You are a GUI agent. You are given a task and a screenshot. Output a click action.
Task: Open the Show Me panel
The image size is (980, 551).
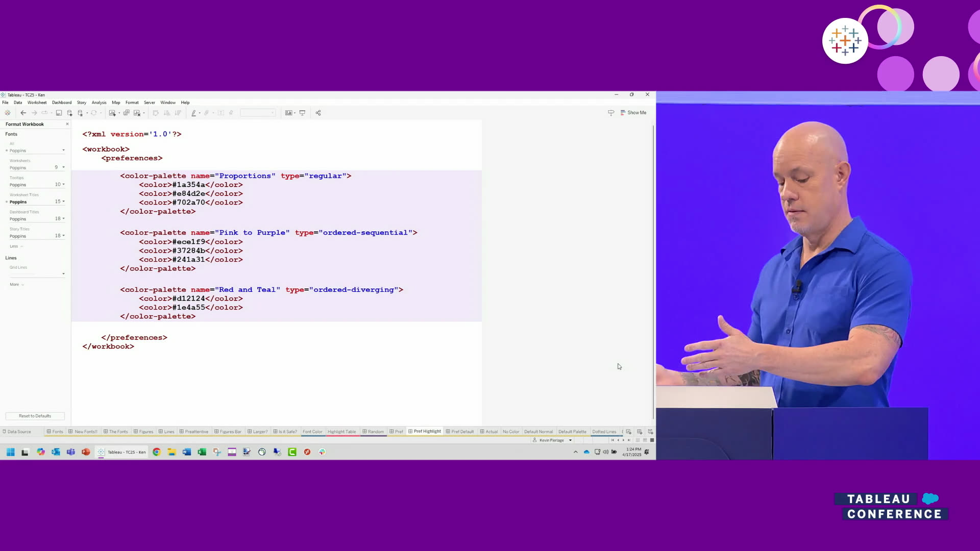tap(633, 113)
